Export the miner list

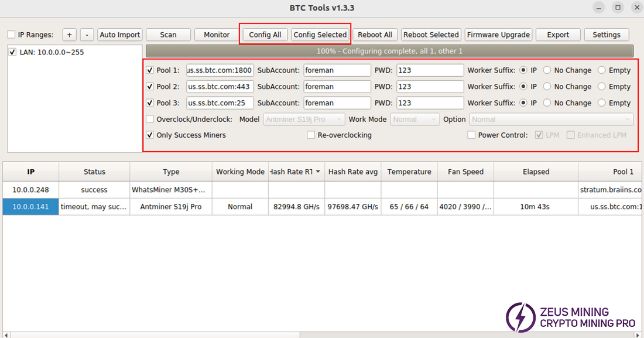(x=558, y=35)
